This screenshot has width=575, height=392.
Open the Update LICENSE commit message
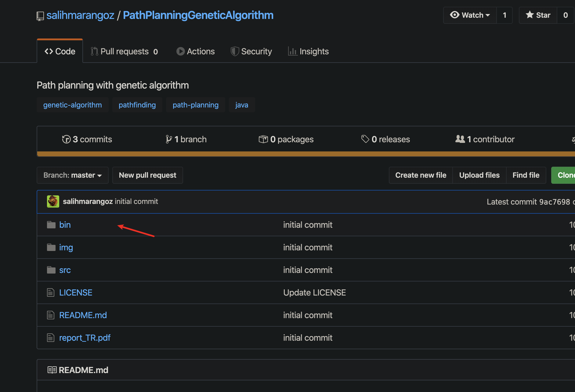314,292
